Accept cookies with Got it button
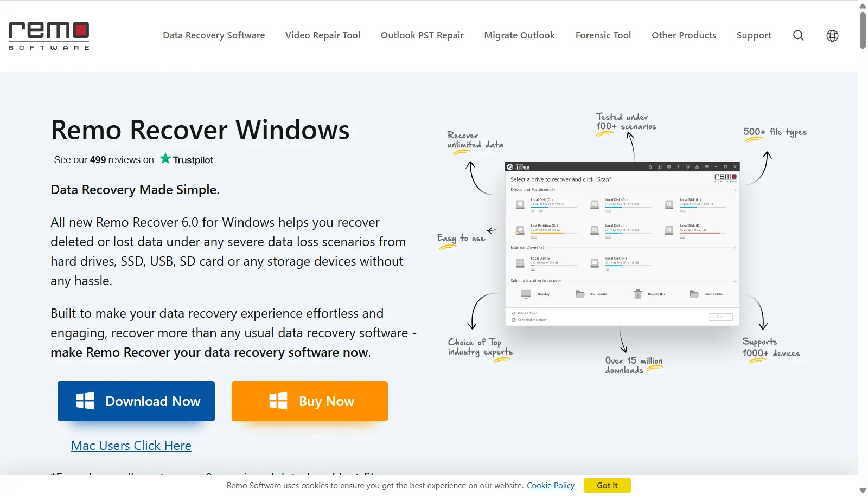 607,486
